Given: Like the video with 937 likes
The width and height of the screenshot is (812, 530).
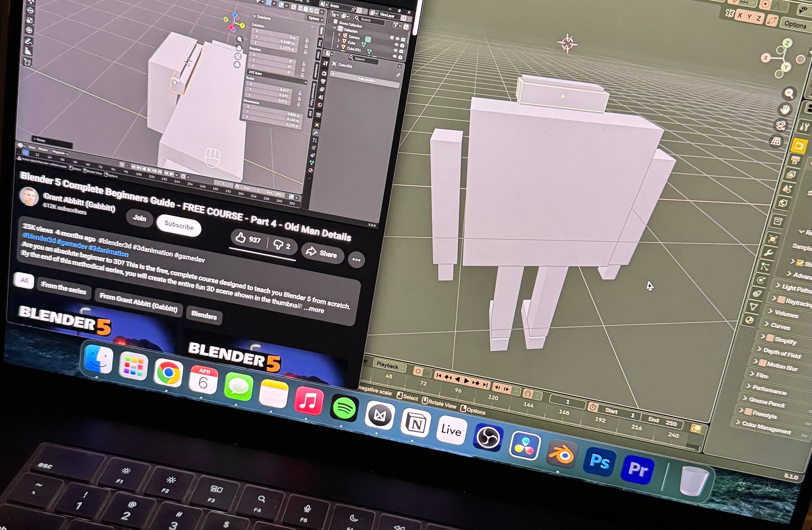Looking at the screenshot, I should (249, 239).
